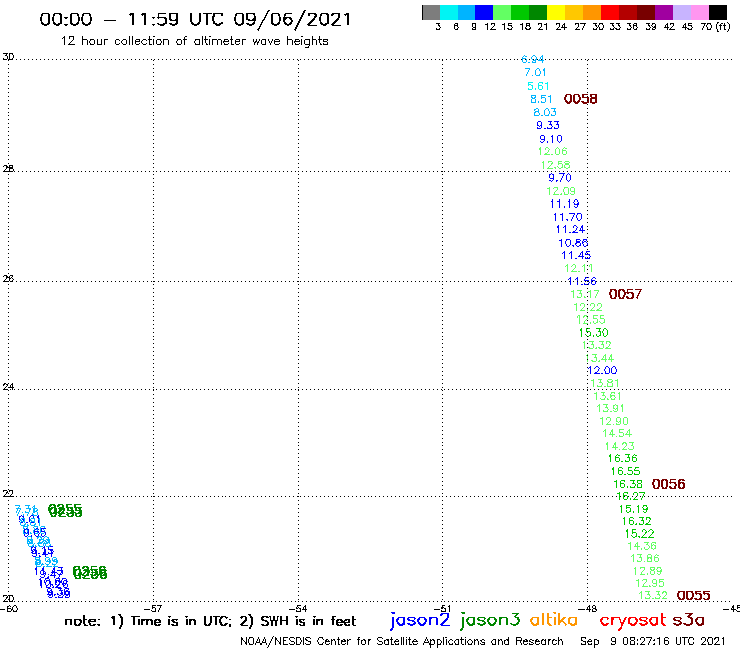
Task: Click the wave height value 12.09
Action: pyautogui.click(x=561, y=191)
